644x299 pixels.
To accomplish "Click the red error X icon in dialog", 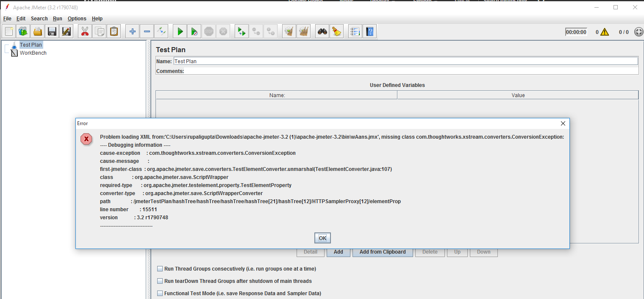I will click(x=86, y=138).
